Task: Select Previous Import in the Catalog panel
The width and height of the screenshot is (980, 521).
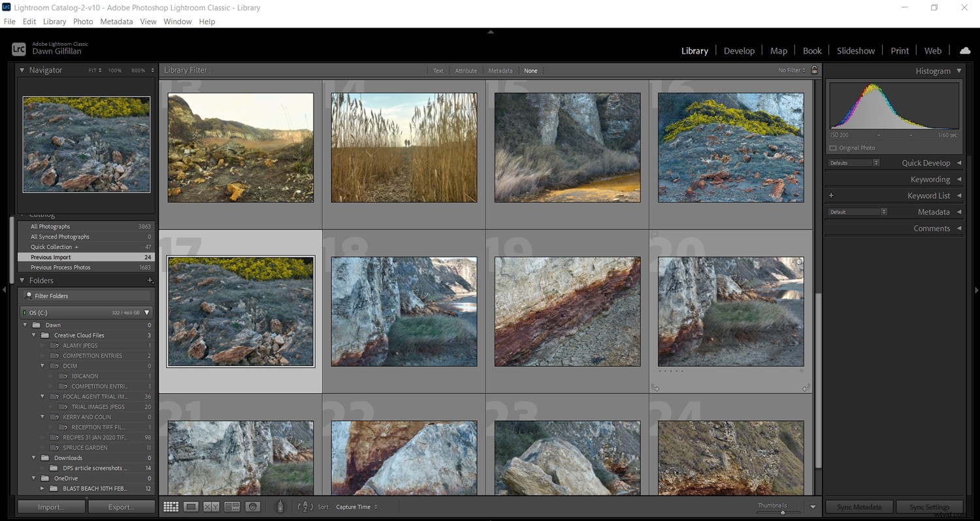Action: pos(50,257)
